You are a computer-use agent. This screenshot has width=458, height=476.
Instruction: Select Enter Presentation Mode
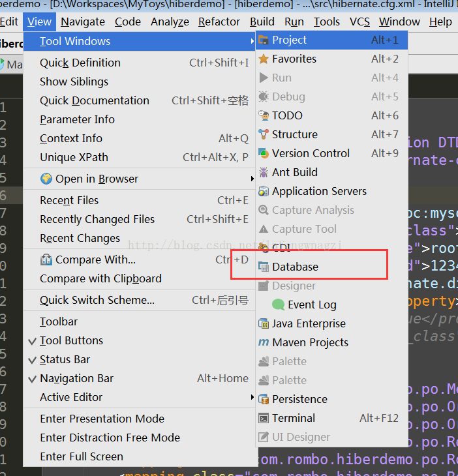point(102,419)
